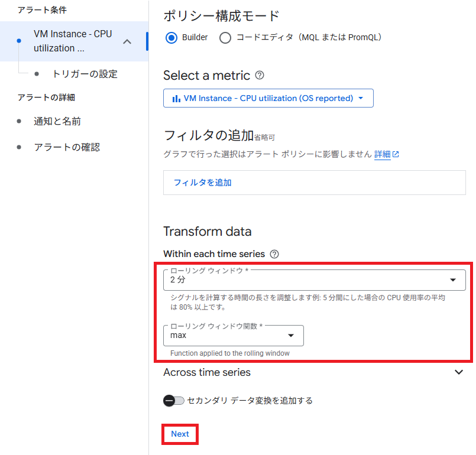This screenshot has width=476, height=455.
Task: Open the 詳細 link
Action: pos(382,154)
